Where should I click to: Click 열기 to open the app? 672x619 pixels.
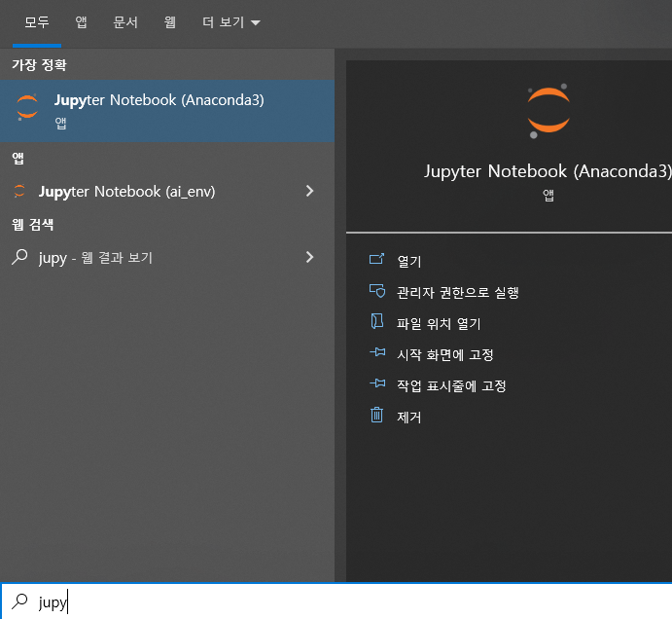(409, 261)
